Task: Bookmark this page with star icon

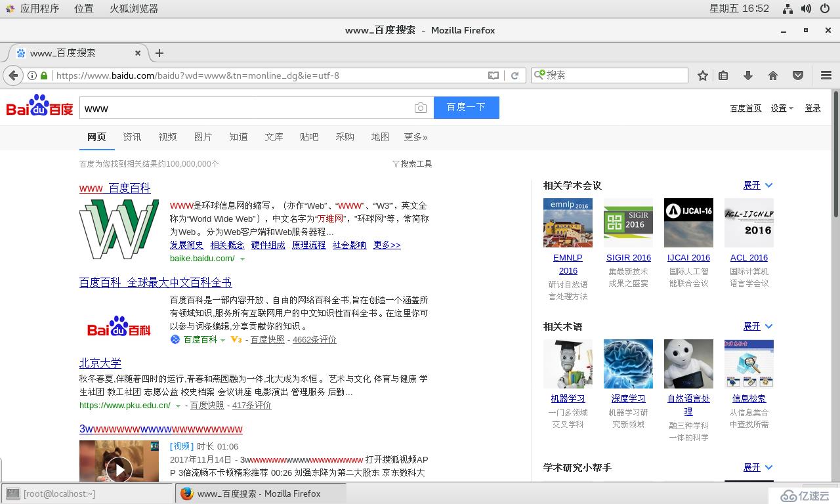Action: point(703,75)
